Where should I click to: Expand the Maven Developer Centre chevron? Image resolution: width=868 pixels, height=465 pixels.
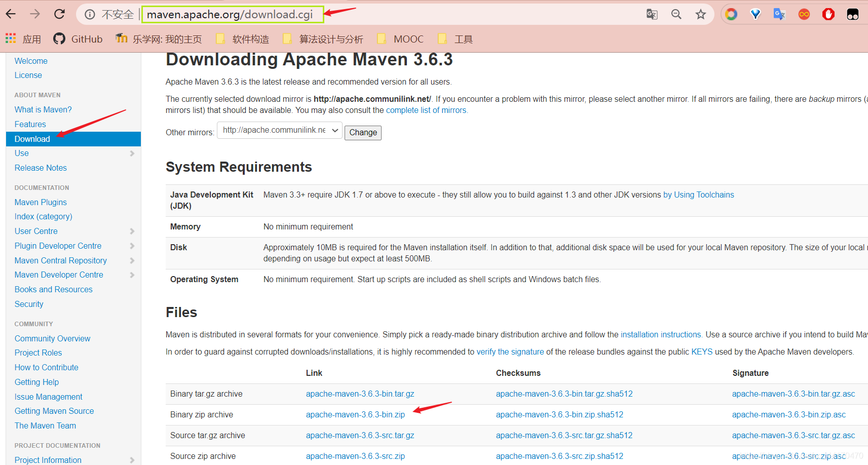[132, 275]
